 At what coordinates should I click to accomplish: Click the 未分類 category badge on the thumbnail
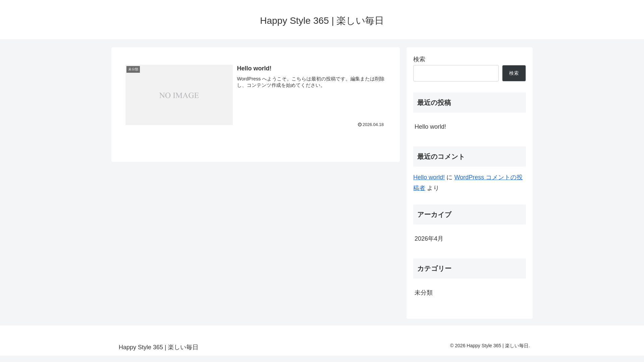(133, 69)
